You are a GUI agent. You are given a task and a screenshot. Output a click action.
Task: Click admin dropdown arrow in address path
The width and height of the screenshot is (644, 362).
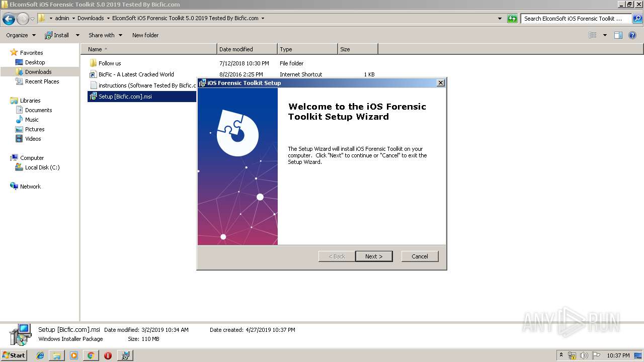pos(73,19)
